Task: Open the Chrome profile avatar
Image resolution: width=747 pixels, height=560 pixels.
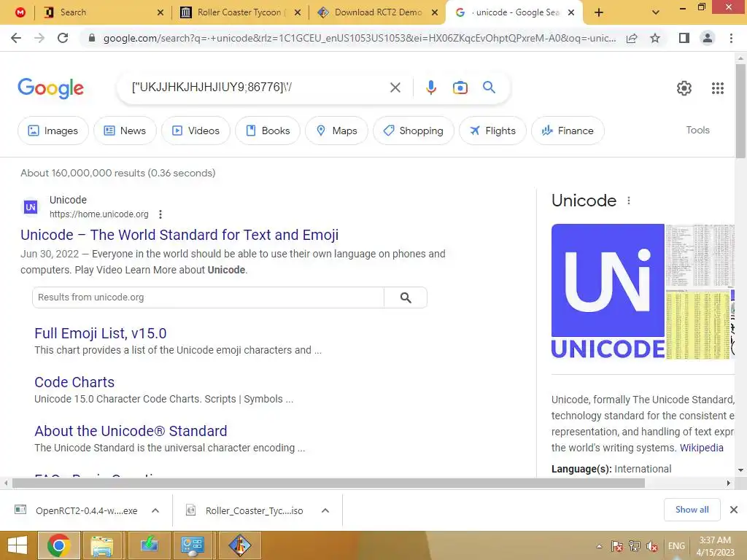Action: tap(708, 38)
